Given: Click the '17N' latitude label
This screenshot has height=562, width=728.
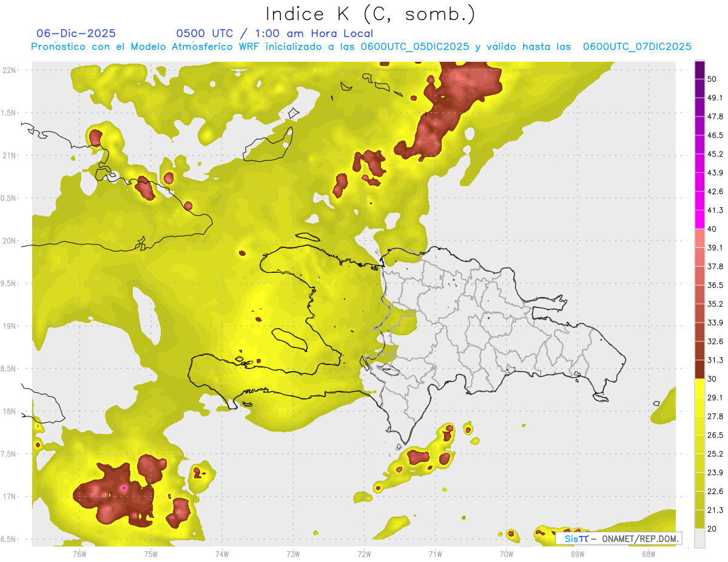Looking at the screenshot, I should click(x=9, y=497).
